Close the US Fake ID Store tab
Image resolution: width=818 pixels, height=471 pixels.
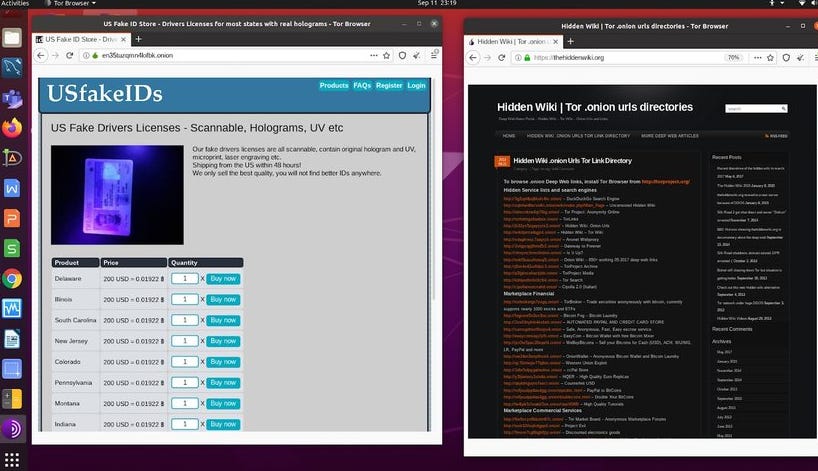tap(124, 39)
